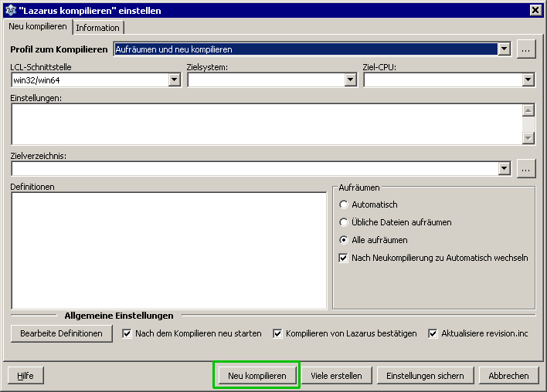Toggle Kompilieren von Lazarus bestätigen checkbox

click(277, 333)
